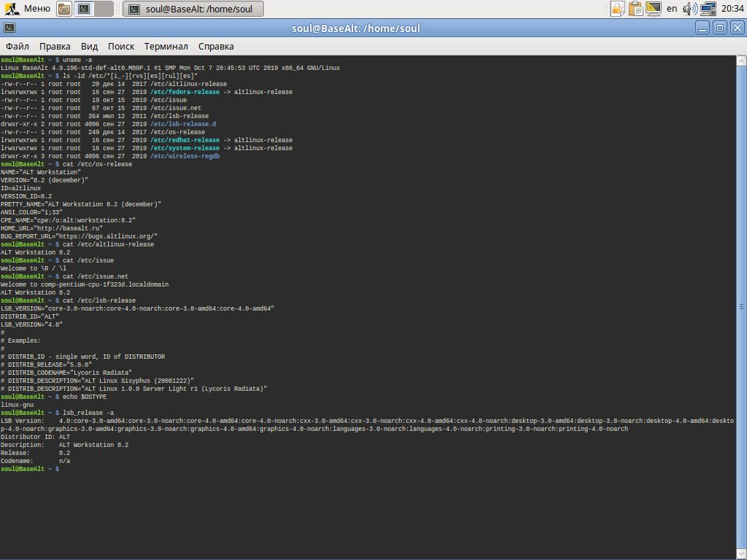Click the 'cat /etc/lsb-release' command
The width and height of the screenshot is (747, 560).
99,301
